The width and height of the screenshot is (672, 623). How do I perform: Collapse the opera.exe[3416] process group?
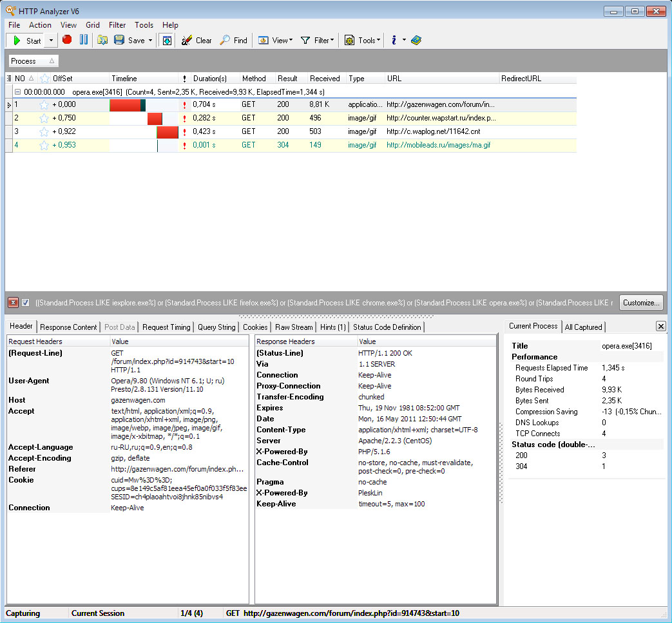pos(17,92)
